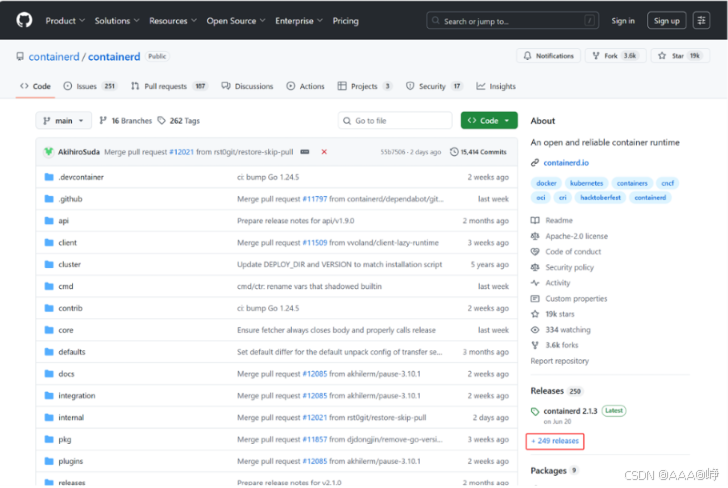728x488 pixels.
Task: Open the Enterprise menu
Action: tap(299, 21)
